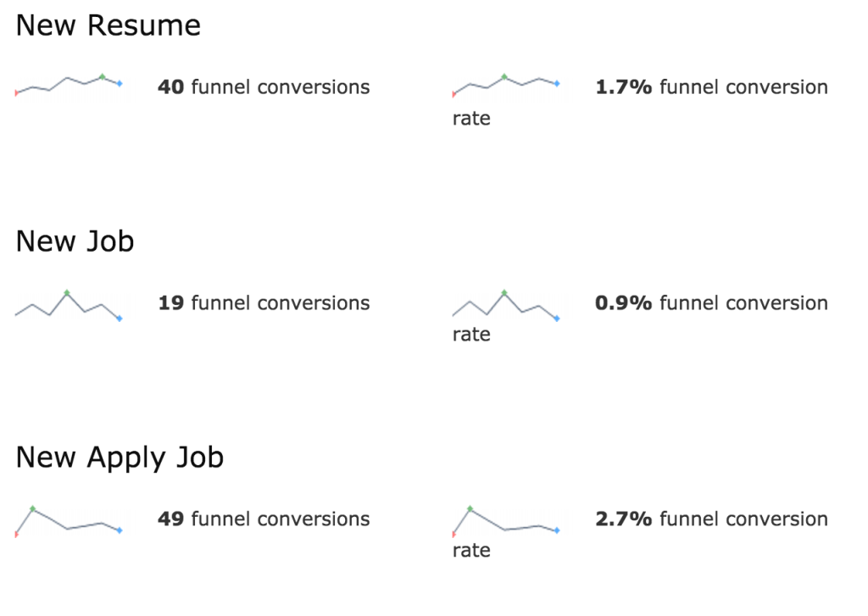Click the New Job section heading
Viewport: 868px width, 616px height.
[75, 242]
